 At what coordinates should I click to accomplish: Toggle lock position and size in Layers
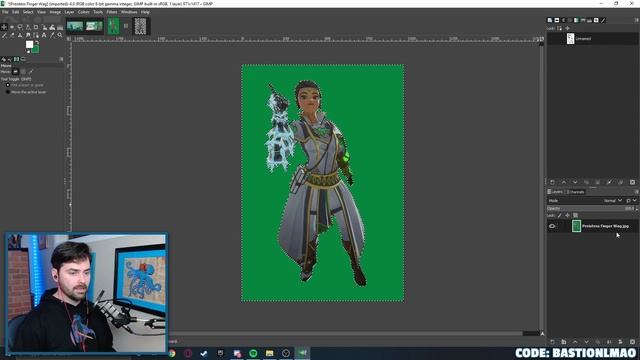[x=568, y=216]
